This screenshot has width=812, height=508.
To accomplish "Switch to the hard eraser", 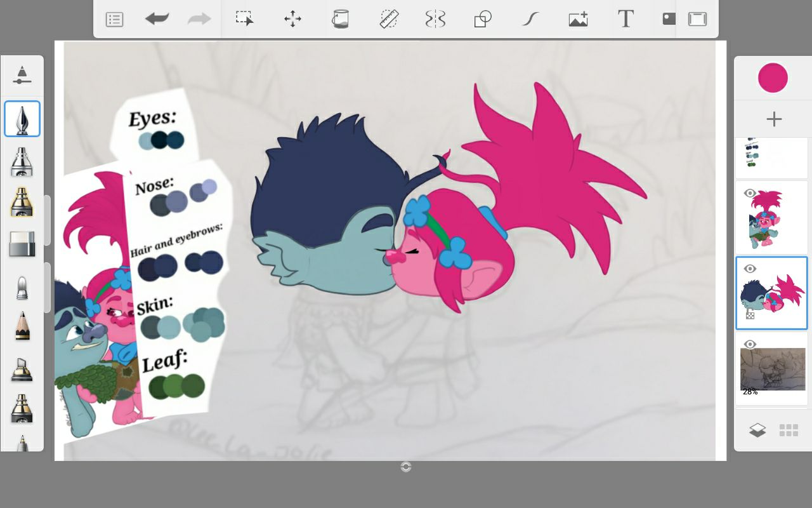I will [x=22, y=244].
